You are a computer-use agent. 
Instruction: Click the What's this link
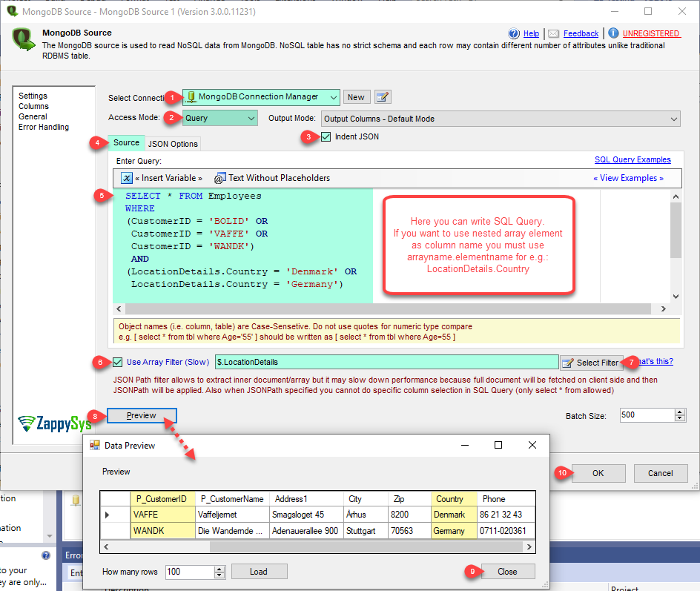(655, 362)
